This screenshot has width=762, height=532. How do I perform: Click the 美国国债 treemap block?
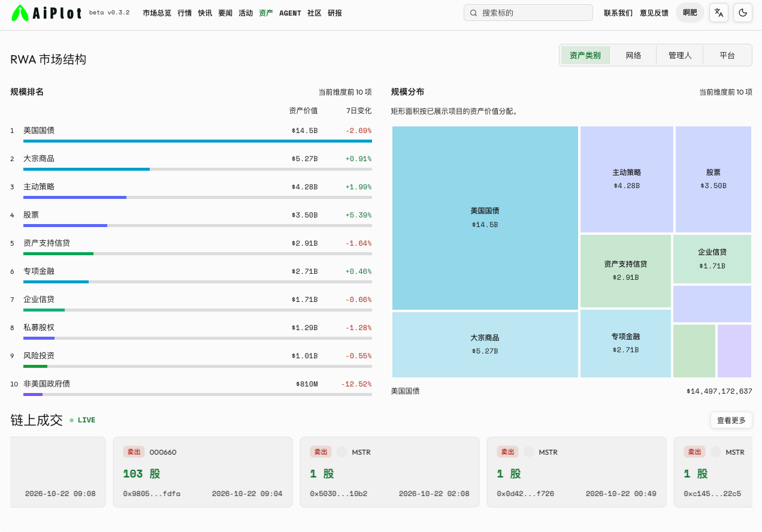tap(485, 218)
